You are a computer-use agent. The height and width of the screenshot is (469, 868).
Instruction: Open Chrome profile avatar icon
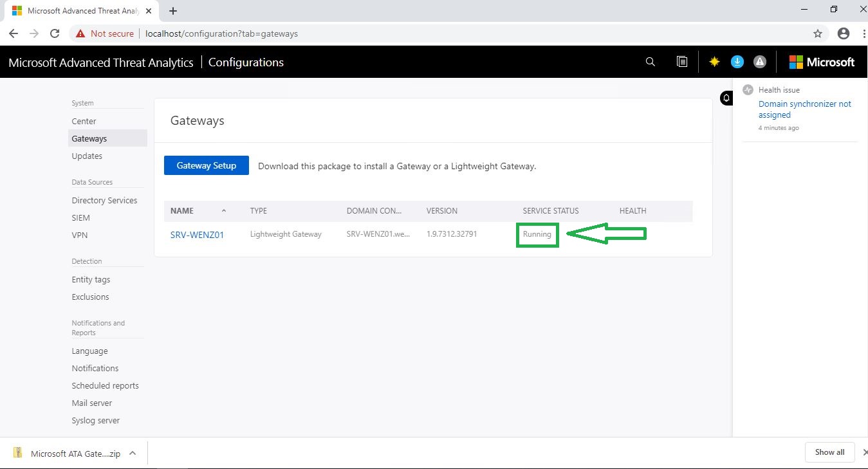pos(844,33)
